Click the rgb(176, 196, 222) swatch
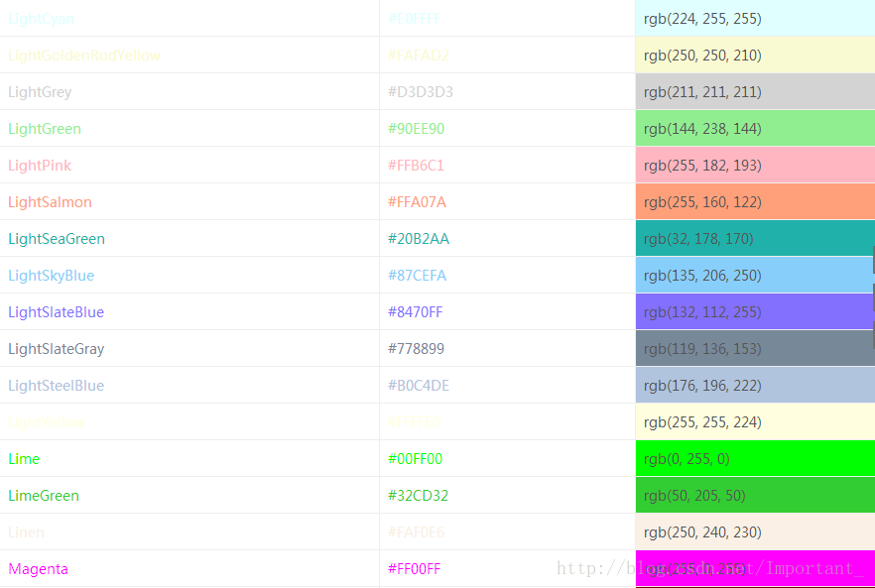This screenshot has height=588, width=875. pyautogui.click(x=756, y=386)
